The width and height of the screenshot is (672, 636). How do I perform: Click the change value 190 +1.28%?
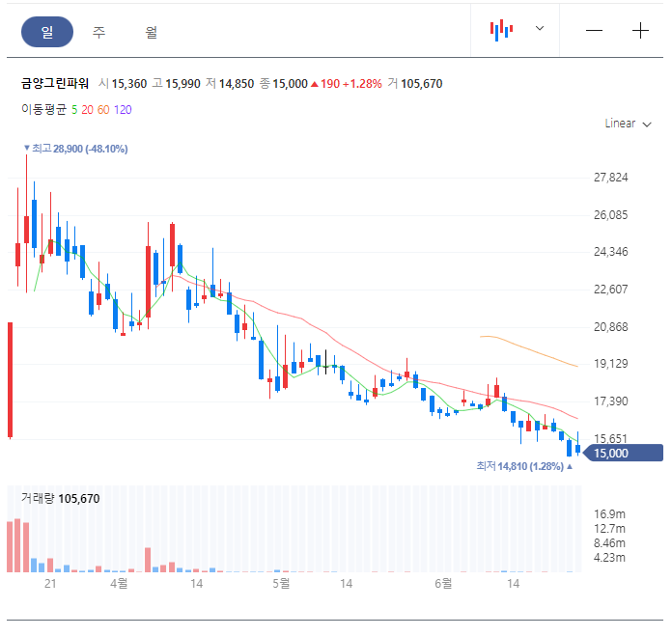tap(347, 84)
